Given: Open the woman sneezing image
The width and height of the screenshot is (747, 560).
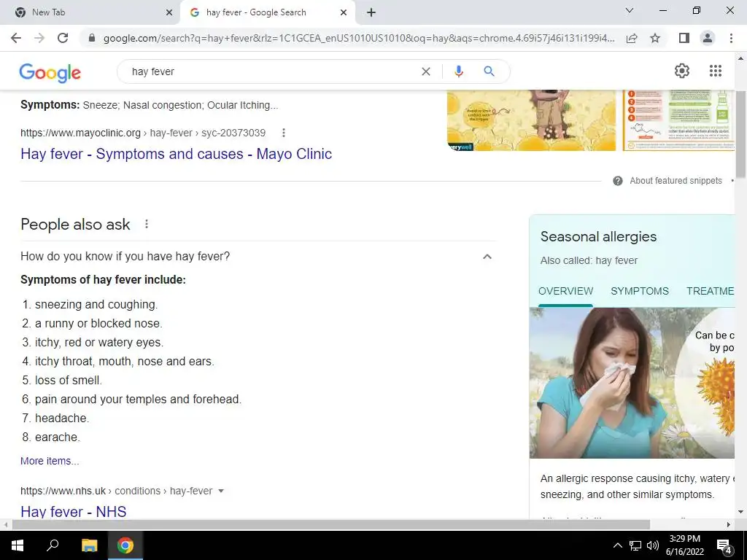Looking at the screenshot, I should (632, 383).
